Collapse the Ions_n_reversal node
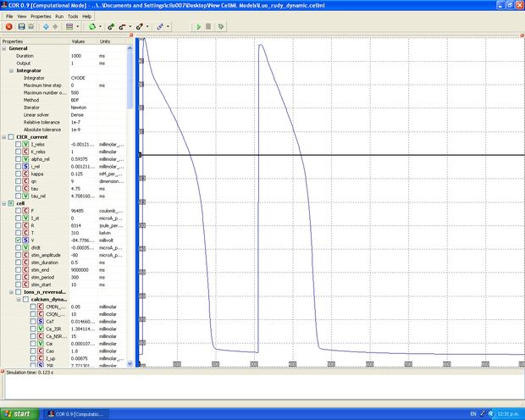Viewport: 525px width, 420px height. click(x=11, y=292)
